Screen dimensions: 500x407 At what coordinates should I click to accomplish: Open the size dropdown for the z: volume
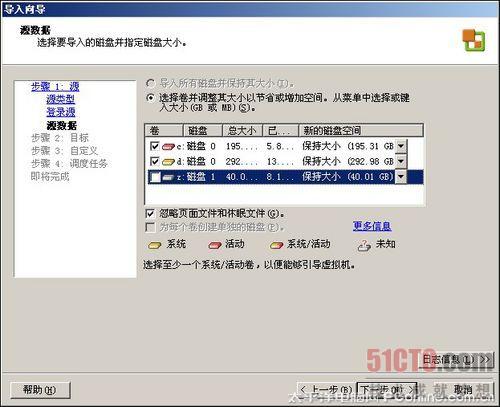(x=401, y=177)
